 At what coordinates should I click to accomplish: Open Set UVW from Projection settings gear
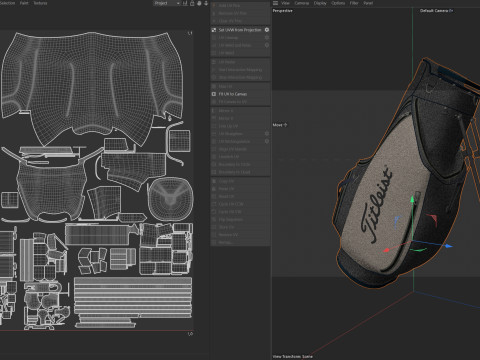pos(267,30)
